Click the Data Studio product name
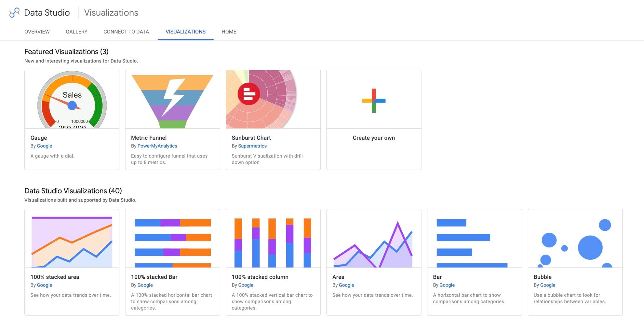644x322 pixels. coord(47,13)
